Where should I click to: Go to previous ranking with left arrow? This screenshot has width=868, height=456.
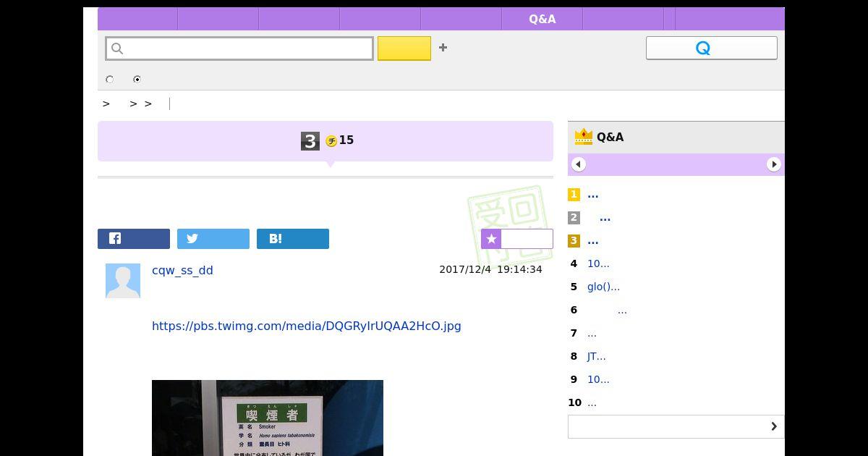coord(579,164)
